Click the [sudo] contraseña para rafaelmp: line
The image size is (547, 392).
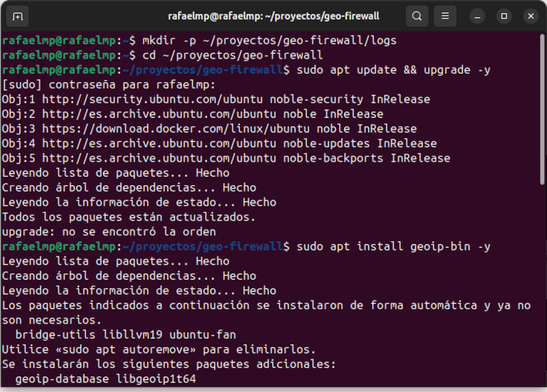pyautogui.click(x=109, y=85)
